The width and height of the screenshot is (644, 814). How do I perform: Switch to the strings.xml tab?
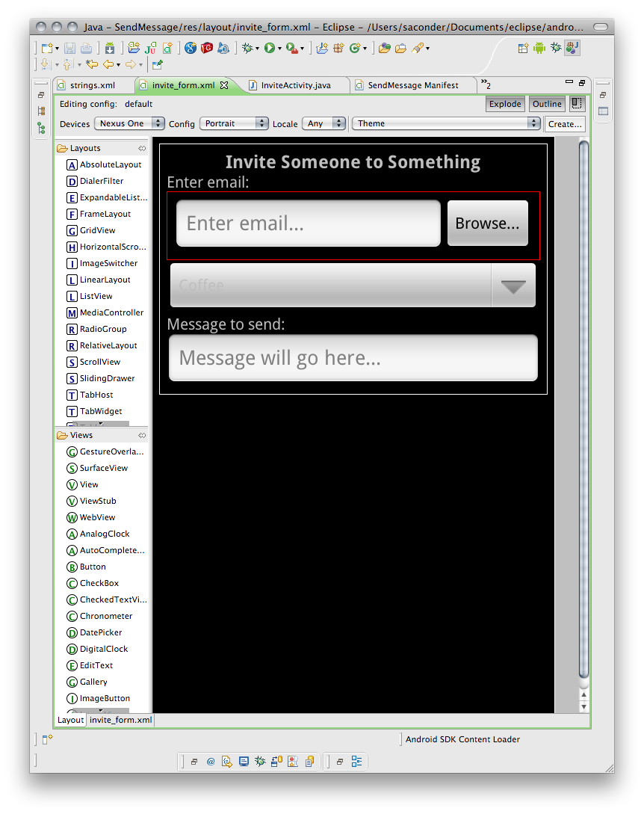pos(93,85)
